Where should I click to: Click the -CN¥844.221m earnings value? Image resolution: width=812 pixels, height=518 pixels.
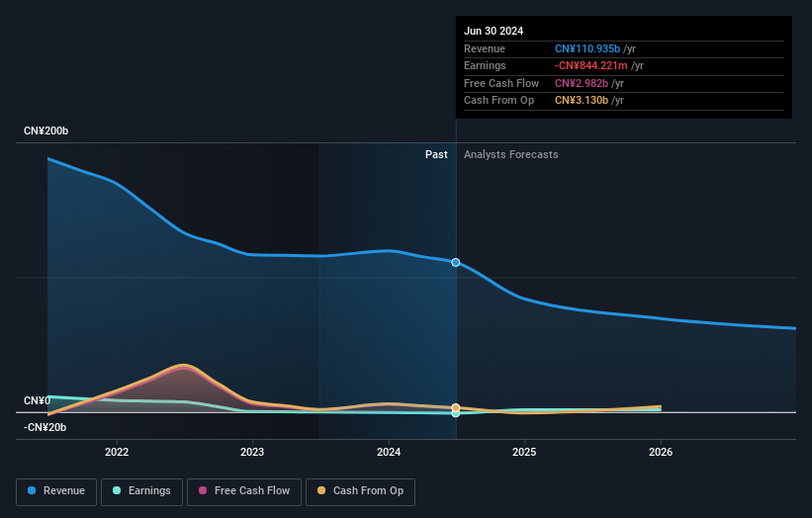point(590,65)
